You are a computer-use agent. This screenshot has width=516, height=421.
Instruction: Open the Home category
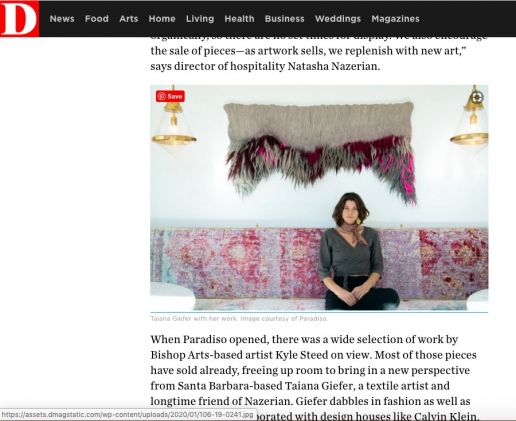pyautogui.click(x=162, y=19)
